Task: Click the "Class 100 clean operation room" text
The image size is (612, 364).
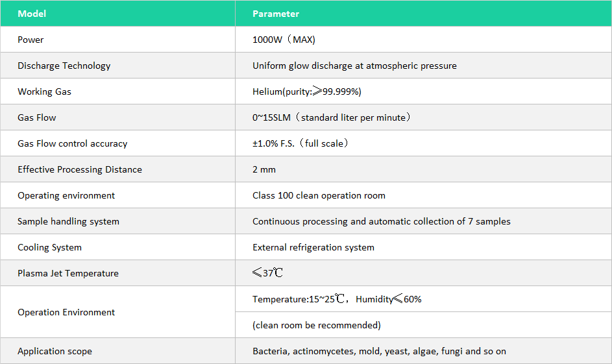Action: pos(319,195)
